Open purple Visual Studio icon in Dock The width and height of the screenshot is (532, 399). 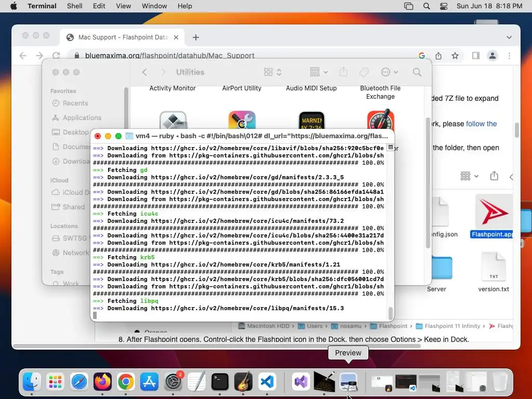point(301,382)
